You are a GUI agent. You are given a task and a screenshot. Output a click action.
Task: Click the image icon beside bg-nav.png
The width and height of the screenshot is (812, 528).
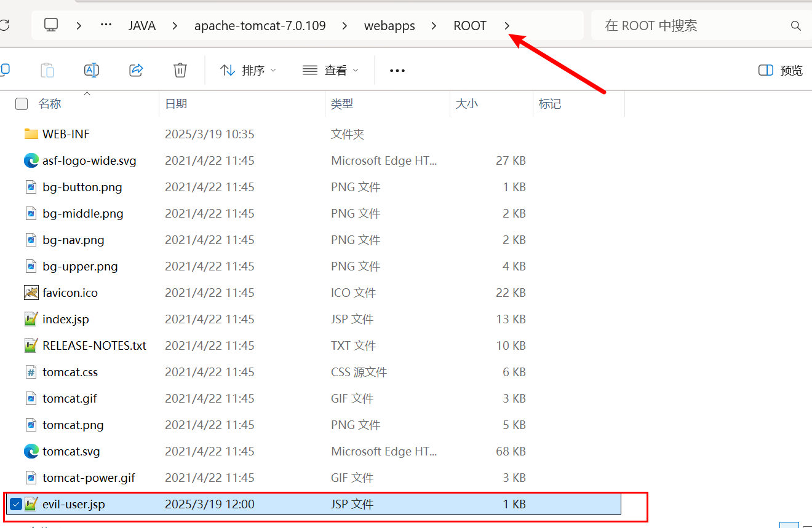(x=31, y=240)
